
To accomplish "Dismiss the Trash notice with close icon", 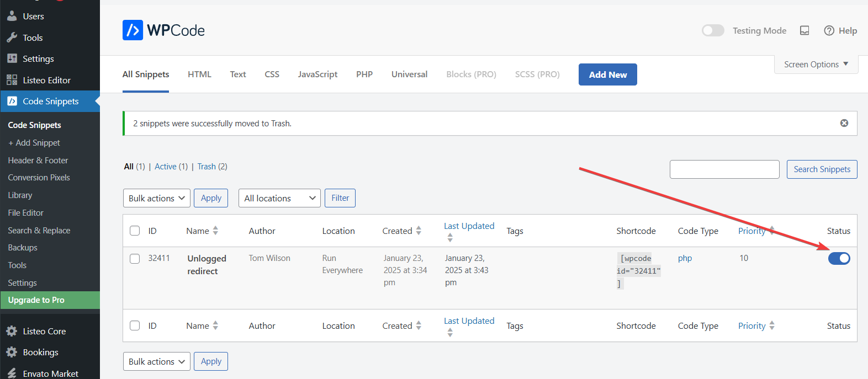I will [844, 123].
